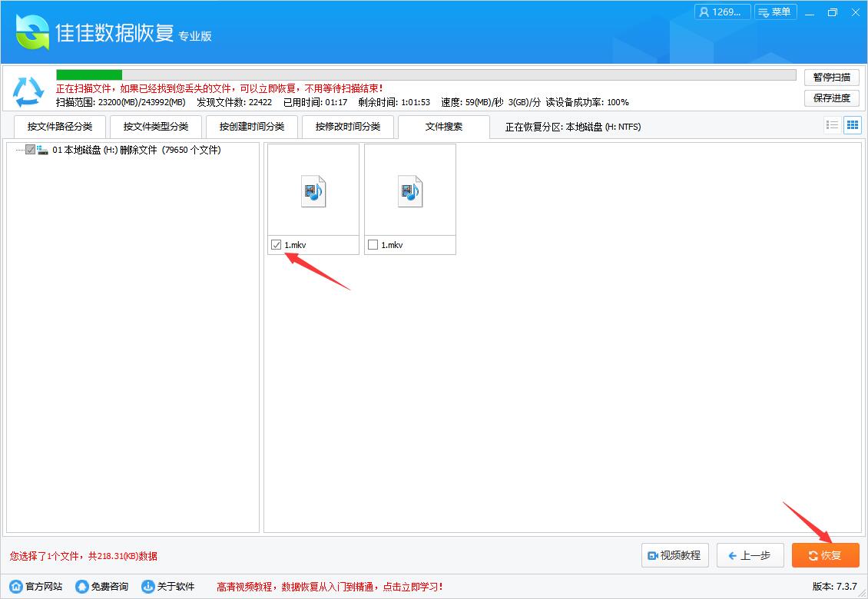
Task: Click the green scan progress bar
Action: (x=426, y=74)
